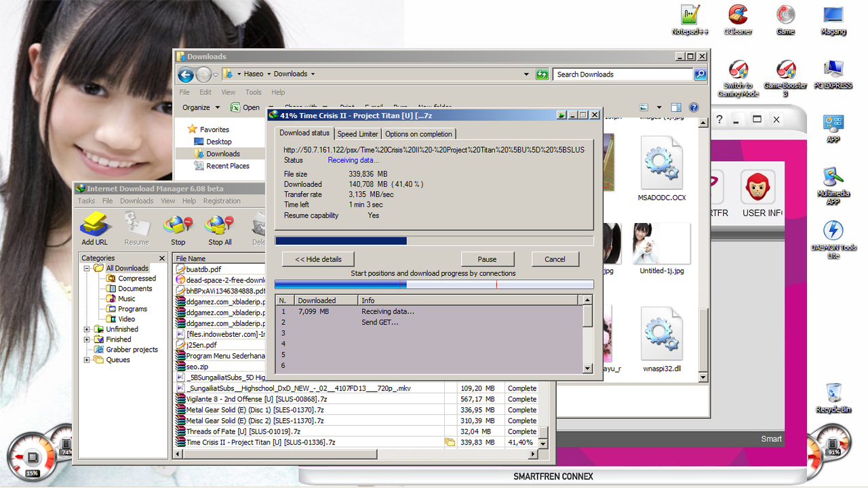Open the Organize dropdown menu
Viewport: 868px width, 488px height.
(201, 107)
